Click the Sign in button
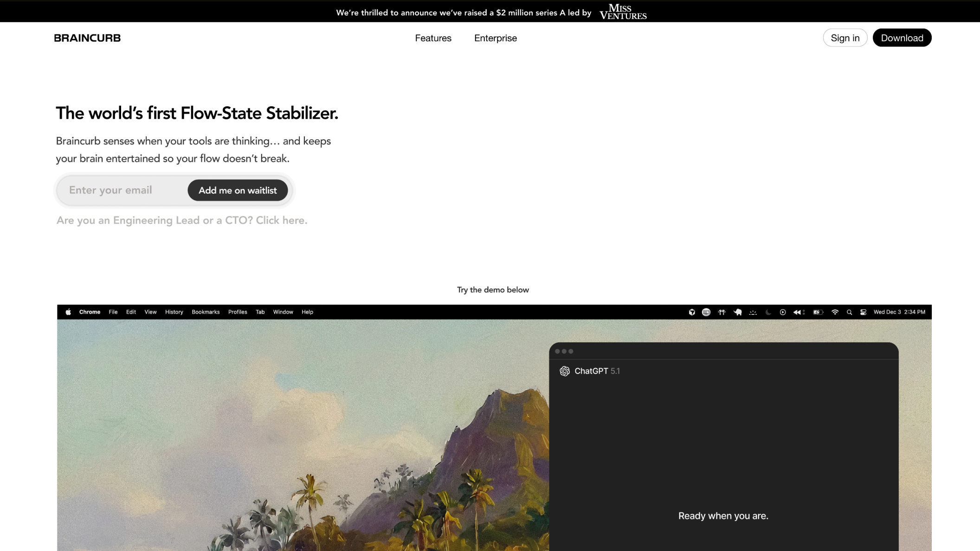This screenshot has width=980, height=551. click(x=845, y=38)
